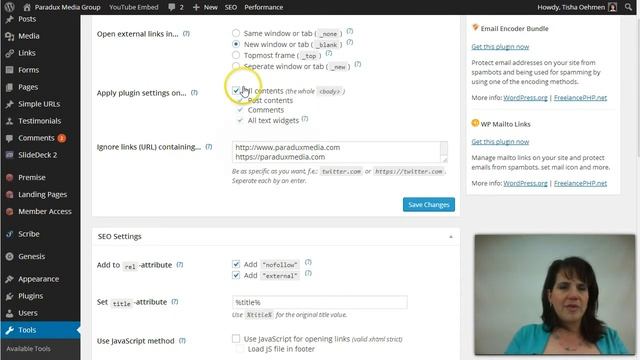Open the home icon for Paradux Media Group
This screenshot has height=360, width=640.
click(27, 7)
